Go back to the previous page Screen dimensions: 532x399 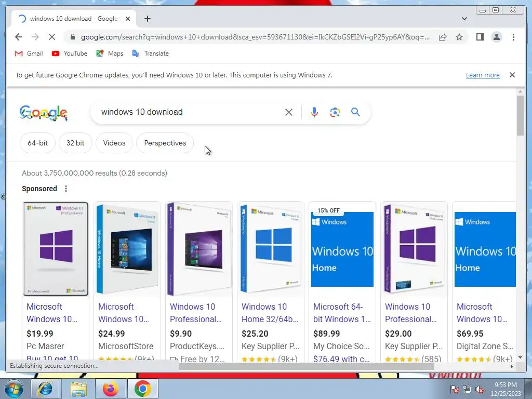tap(19, 37)
